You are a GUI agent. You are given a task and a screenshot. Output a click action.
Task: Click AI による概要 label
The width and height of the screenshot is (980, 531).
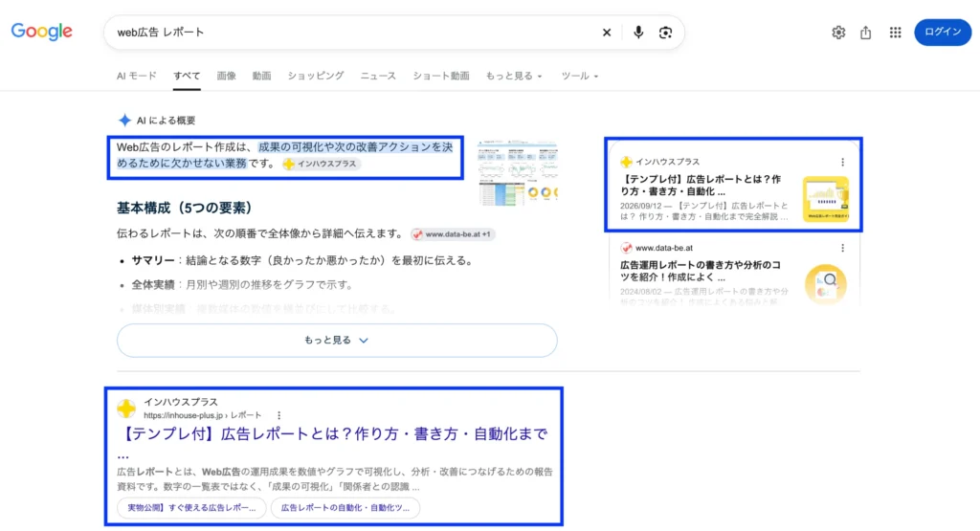(166, 120)
